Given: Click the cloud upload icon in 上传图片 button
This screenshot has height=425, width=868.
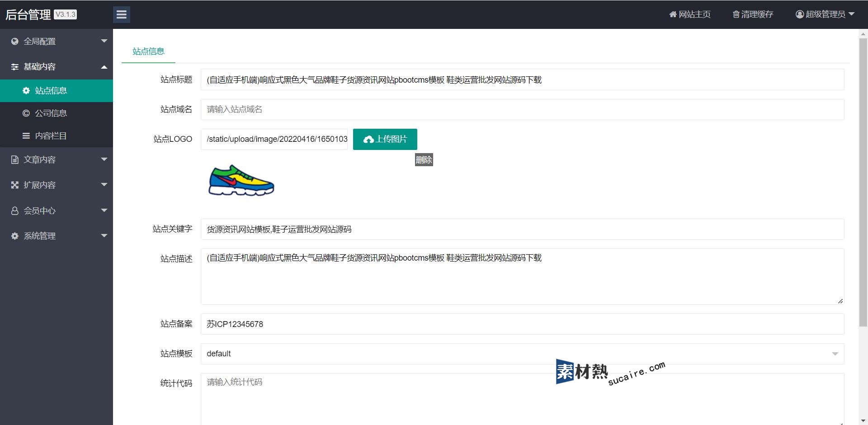Looking at the screenshot, I should (368, 140).
